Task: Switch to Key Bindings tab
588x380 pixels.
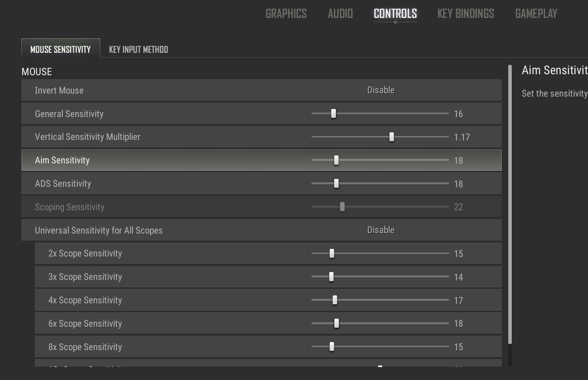Action: 466,14
